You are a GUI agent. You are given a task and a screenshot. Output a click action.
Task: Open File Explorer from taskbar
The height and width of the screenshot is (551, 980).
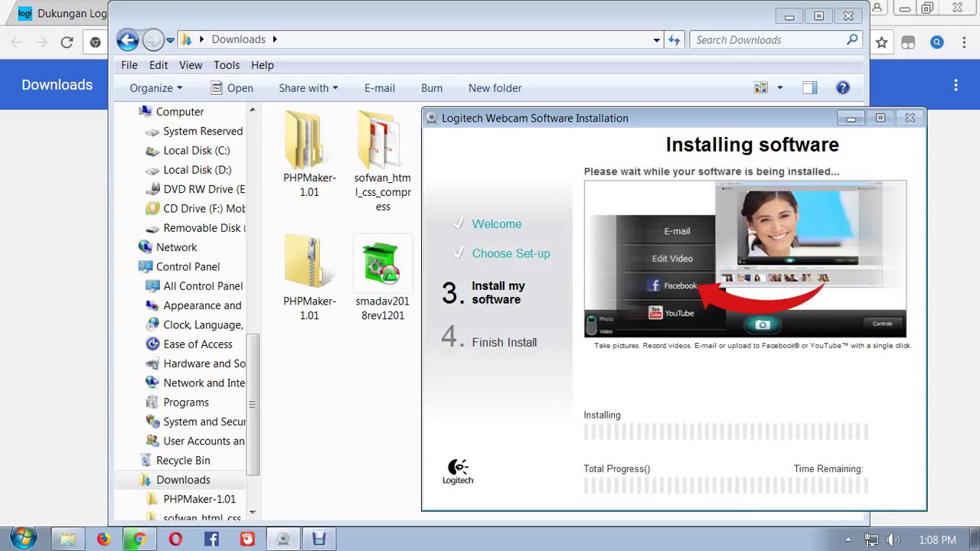click(67, 540)
